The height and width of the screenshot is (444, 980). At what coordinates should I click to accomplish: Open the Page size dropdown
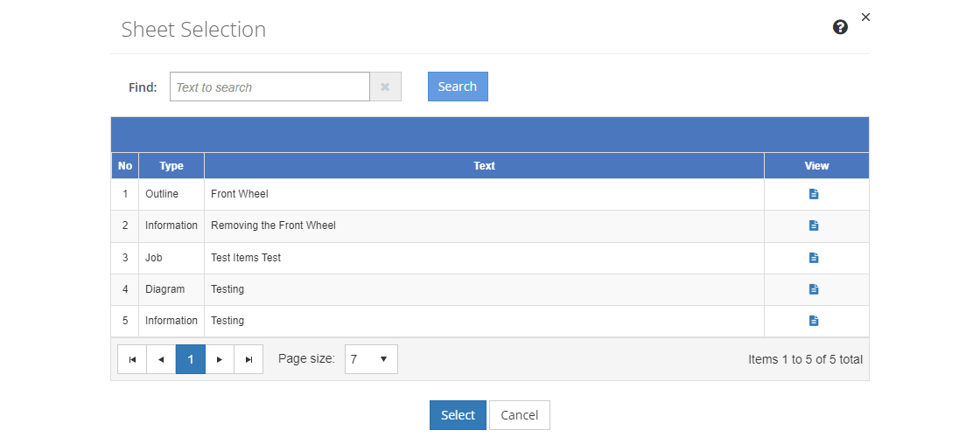[371, 359]
